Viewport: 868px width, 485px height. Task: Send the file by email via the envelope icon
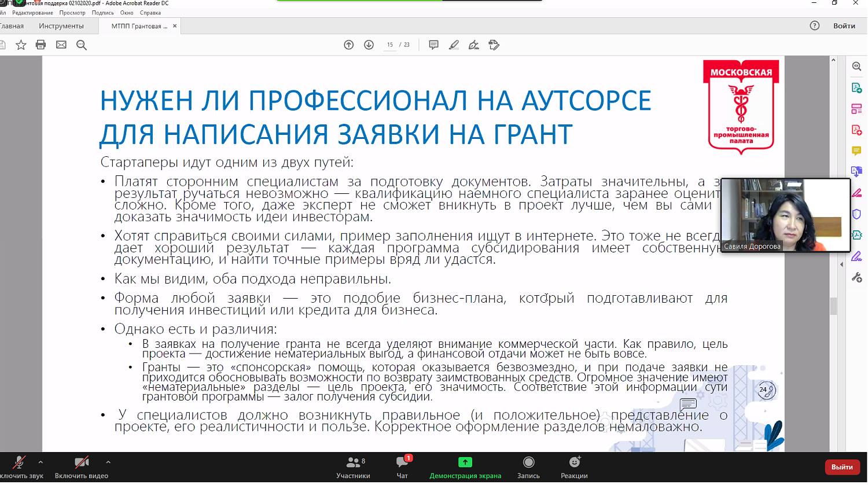pyautogui.click(x=61, y=45)
